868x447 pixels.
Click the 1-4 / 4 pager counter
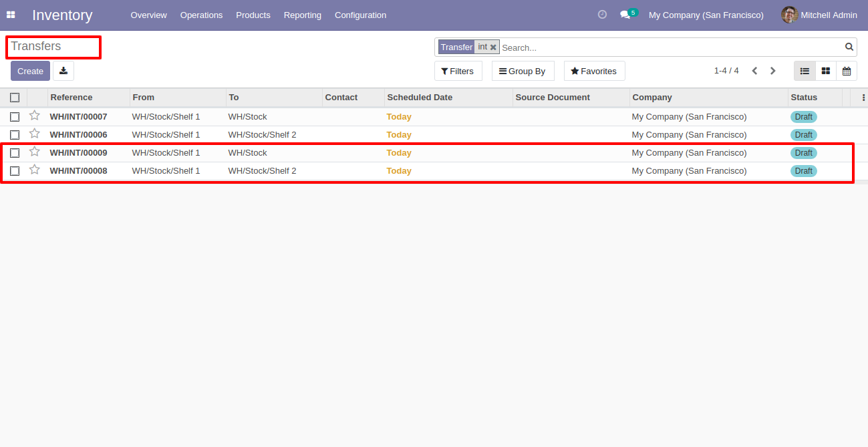coord(726,71)
